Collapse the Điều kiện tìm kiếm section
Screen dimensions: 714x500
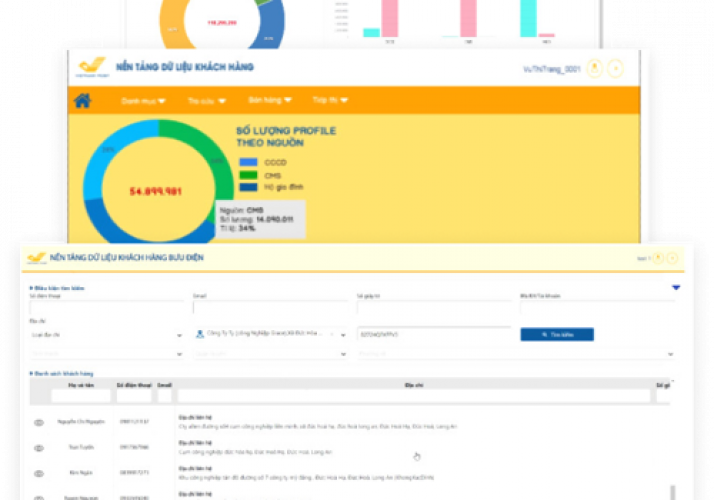(57, 288)
